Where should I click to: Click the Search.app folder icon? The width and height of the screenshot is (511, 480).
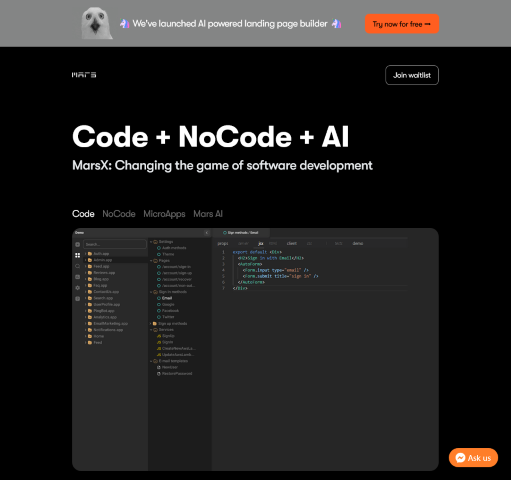pyautogui.click(x=90, y=298)
